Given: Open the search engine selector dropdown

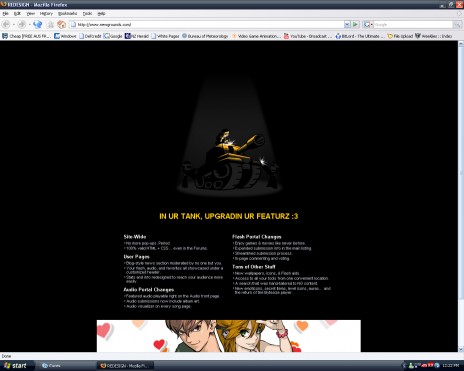Looking at the screenshot, I should [368, 24].
